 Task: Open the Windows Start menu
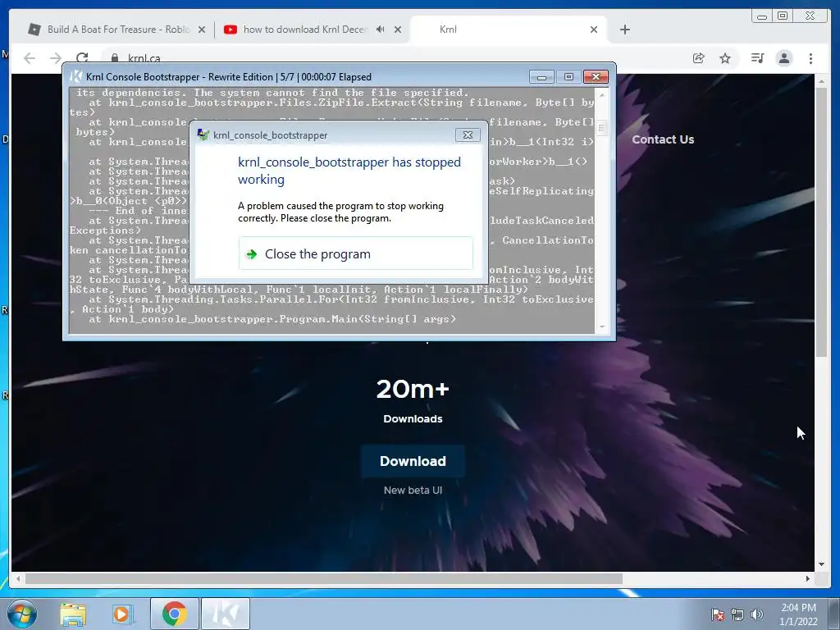tap(22, 614)
